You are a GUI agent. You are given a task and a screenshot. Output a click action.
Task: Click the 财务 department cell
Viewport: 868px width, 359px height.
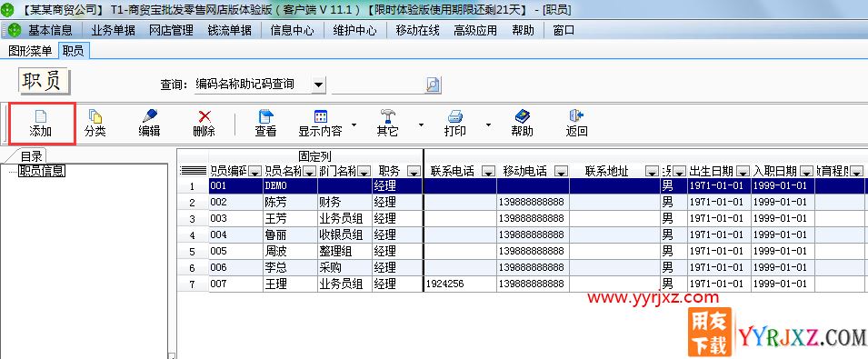click(x=344, y=203)
